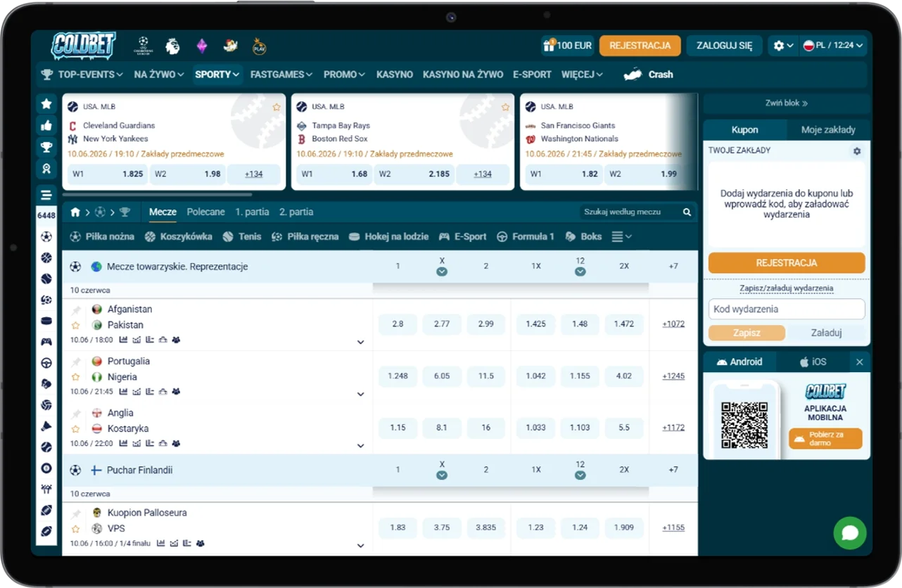The image size is (902, 588).
Task: Open statistics chart icon for Afganistan–Pakistan
Action: tap(123, 340)
